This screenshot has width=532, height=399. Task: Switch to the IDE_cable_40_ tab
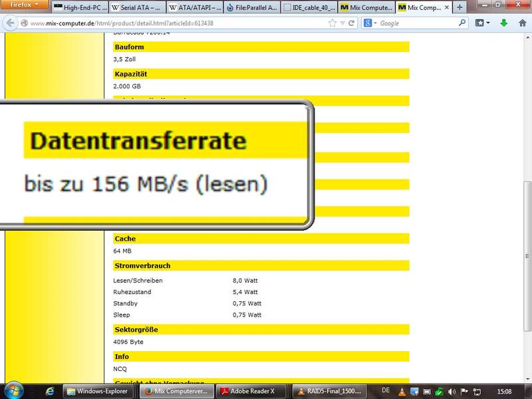(309, 7)
